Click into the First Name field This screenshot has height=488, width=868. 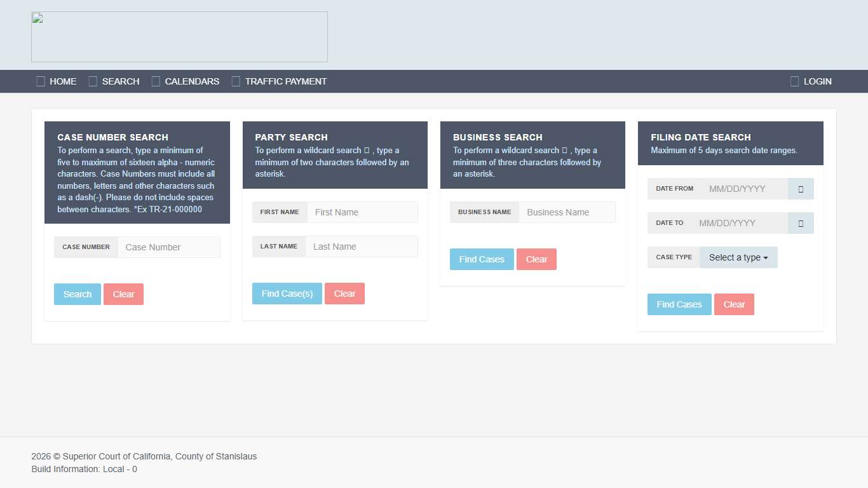tap(362, 212)
